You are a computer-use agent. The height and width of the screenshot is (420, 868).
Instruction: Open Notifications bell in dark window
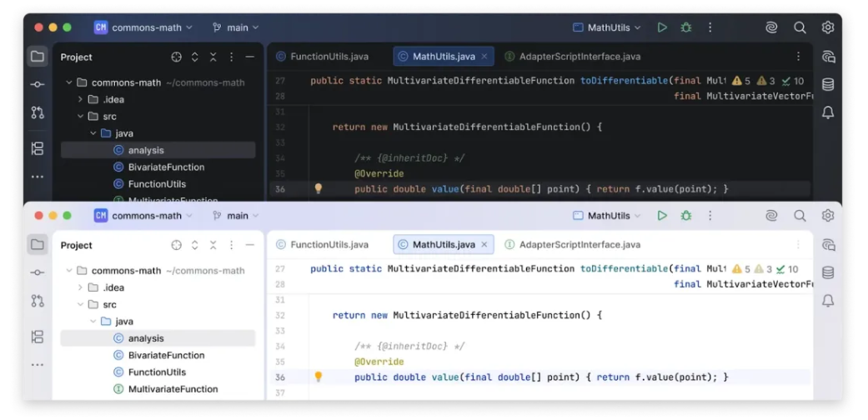[x=828, y=112]
